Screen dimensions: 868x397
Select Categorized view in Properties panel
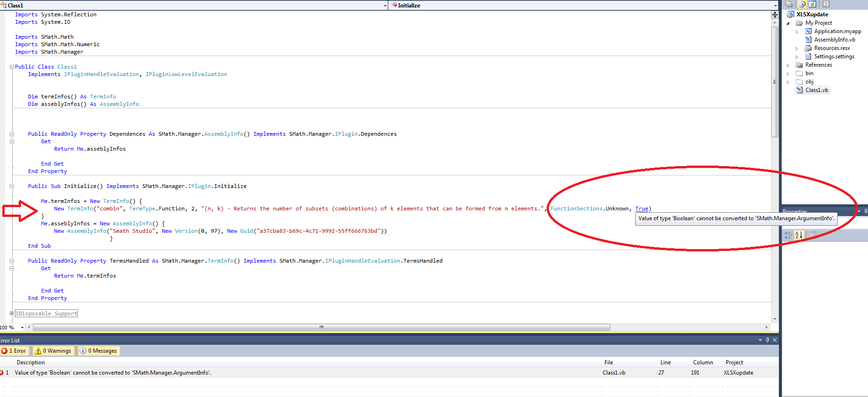(788, 235)
